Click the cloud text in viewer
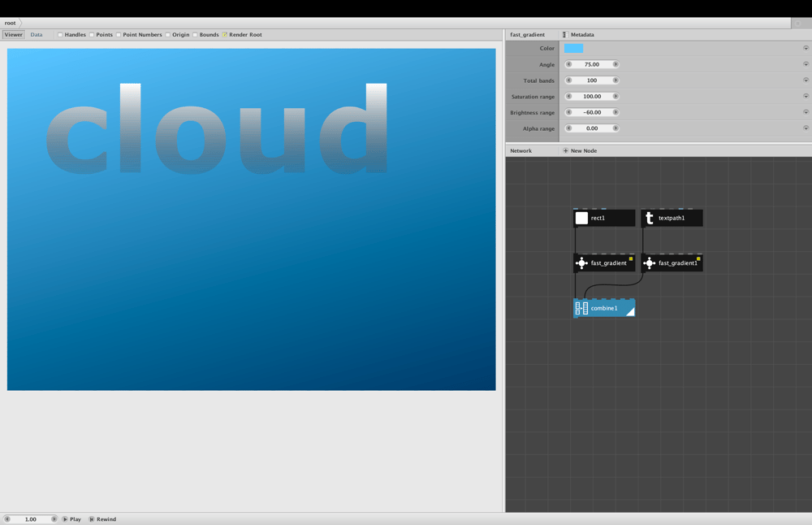 [x=217, y=128]
